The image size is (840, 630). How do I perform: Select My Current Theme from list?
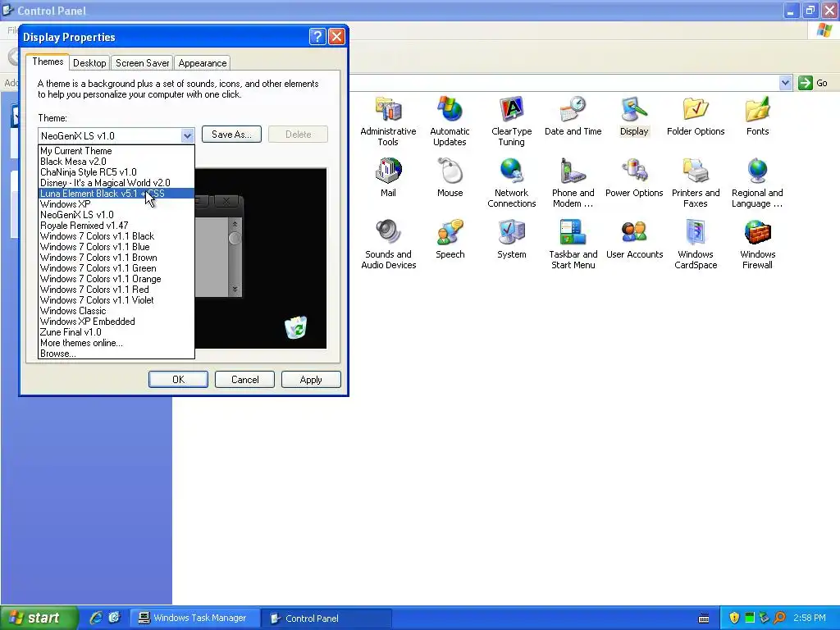tap(116, 151)
